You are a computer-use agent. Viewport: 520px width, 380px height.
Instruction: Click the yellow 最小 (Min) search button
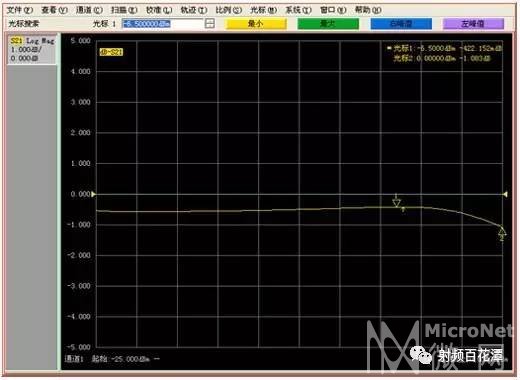(256, 24)
